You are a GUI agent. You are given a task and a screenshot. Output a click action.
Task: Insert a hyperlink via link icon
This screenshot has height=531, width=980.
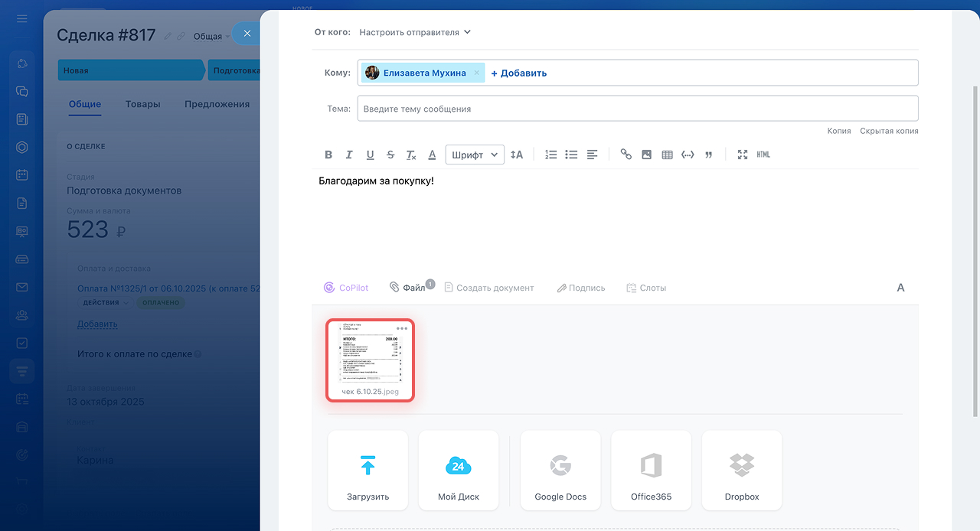[x=626, y=155]
